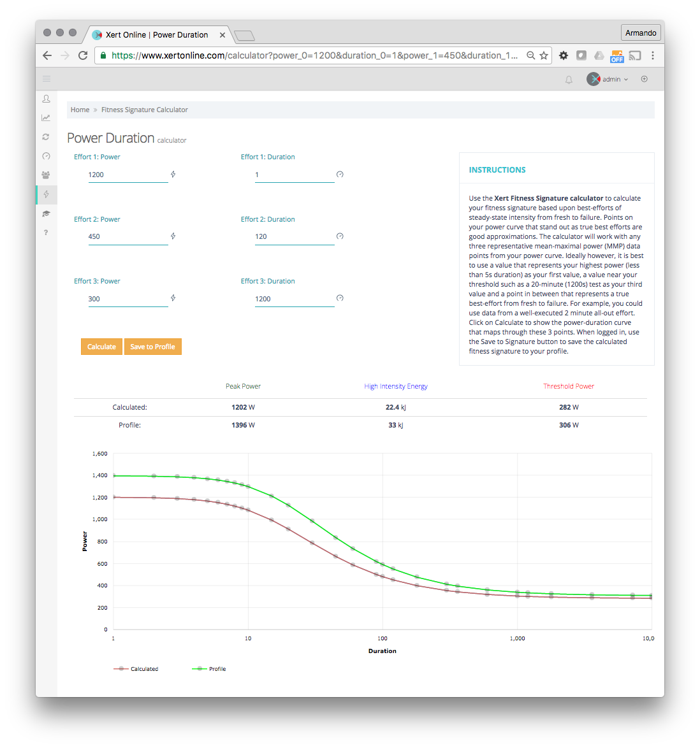
Task: Select the Xert Online Power Duration tab
Action: coord(157,35)
